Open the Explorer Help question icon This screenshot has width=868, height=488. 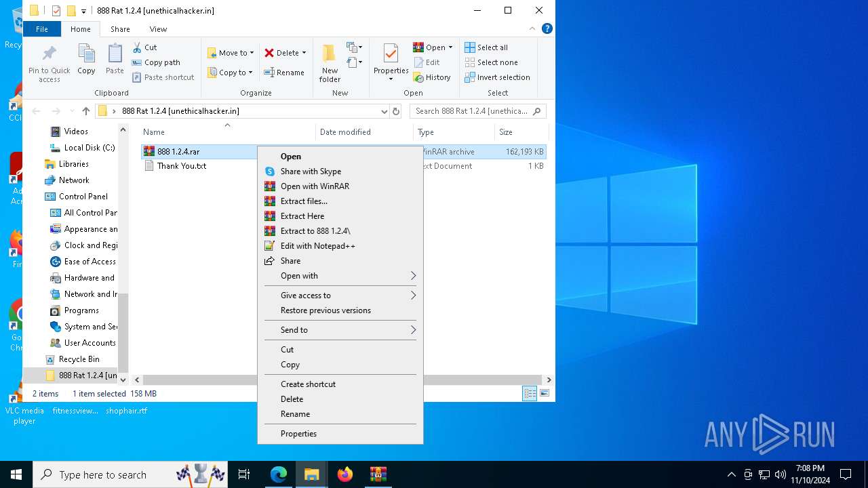coord(547,28)
